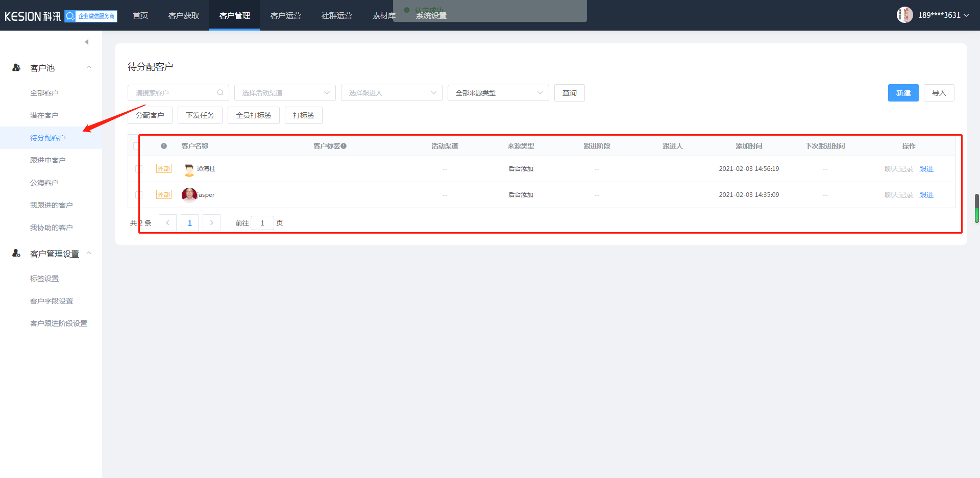Click the info icon in the table header row
The image size is (980, 478).
click(x=164, y=146)
